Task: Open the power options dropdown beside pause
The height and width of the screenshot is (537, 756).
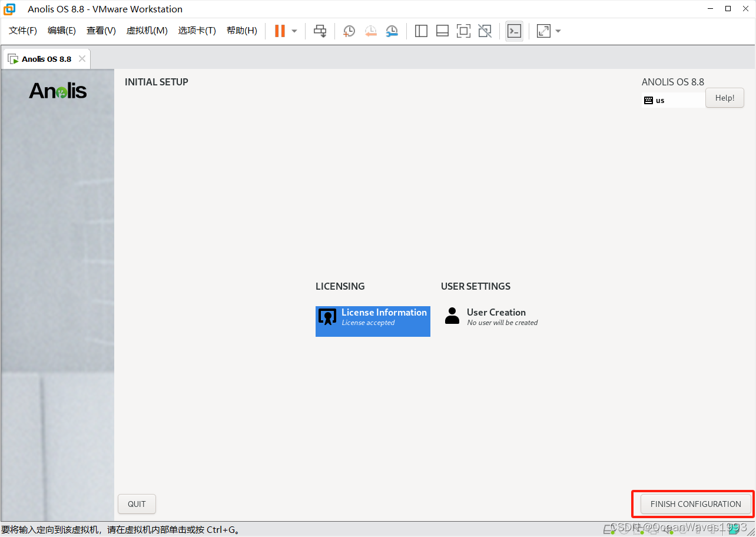Action: point(294,31)
